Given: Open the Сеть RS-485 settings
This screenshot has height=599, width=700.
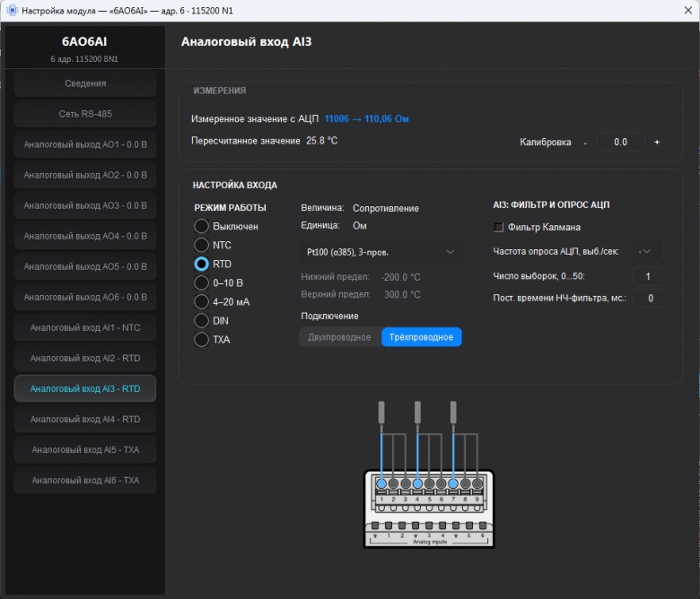Looking at the screenshot, I should coord(85,114).
